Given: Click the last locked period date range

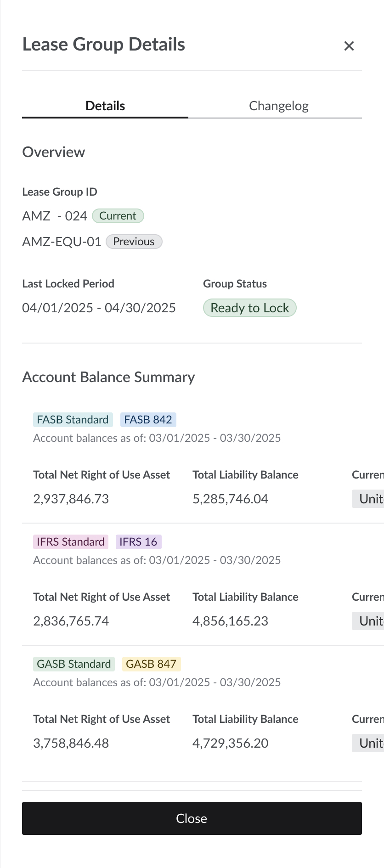Looking at the screenshot, I should coord(99,308).
